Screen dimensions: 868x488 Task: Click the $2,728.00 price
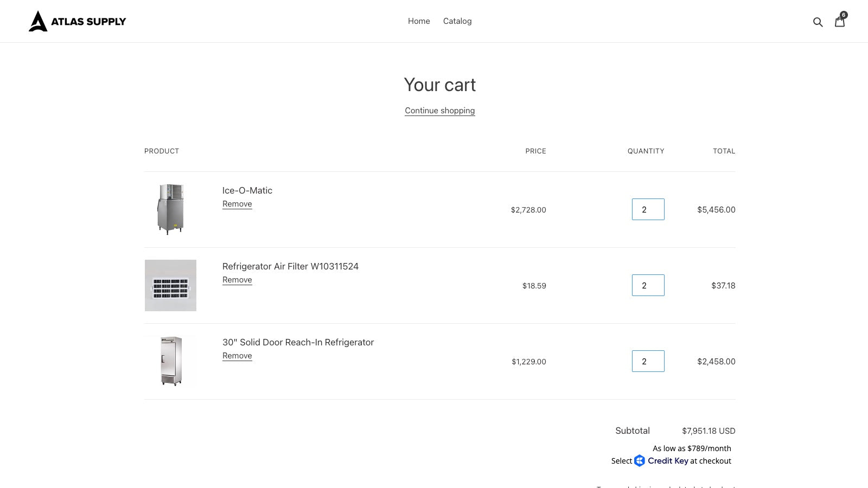click(x=528, y=210)
